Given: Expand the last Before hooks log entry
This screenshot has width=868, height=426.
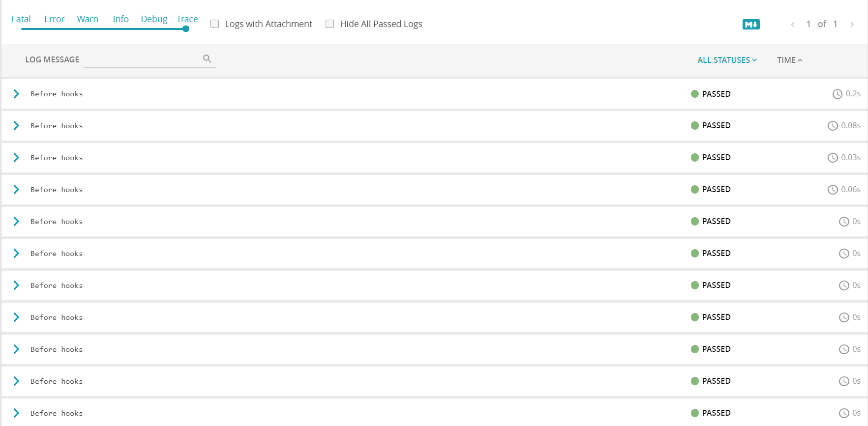Looking at the screenshot, I should click(16, 413).
